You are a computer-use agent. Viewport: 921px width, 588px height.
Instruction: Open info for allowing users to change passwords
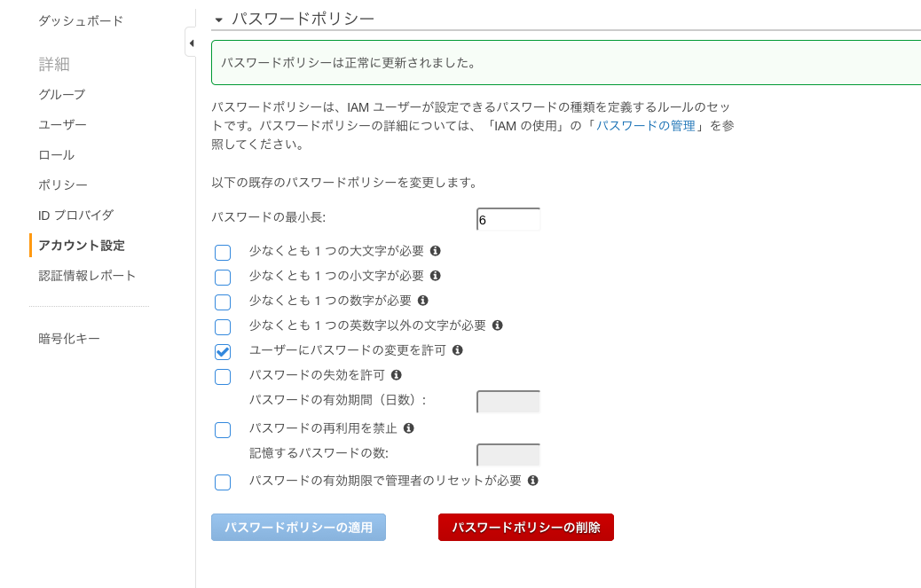[456, 351]
